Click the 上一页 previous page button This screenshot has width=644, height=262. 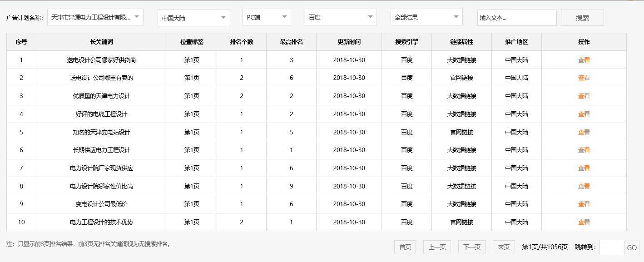pyautogui.click(x=437, y=247)
